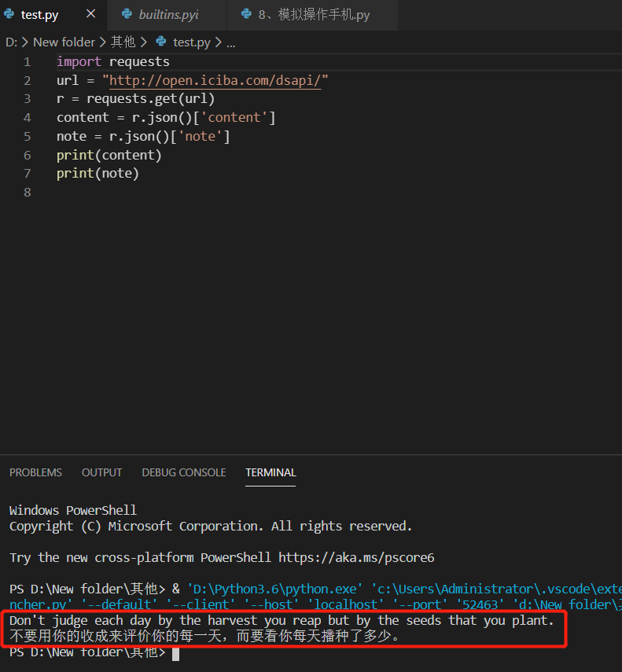
Task: Click line number 8 in gutter
Action: tap(27, 193)
